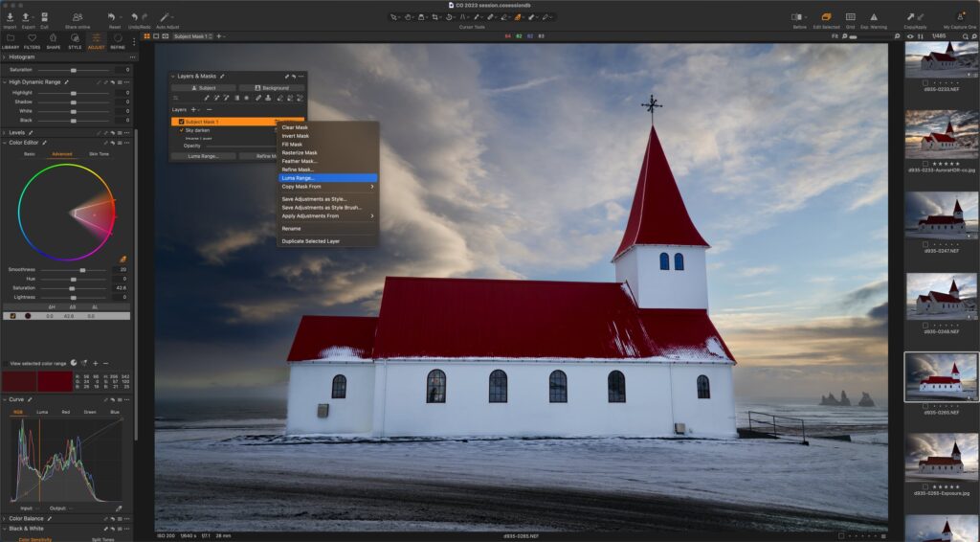Toggle Subject Mask 1 layer checkbox
Screen dimensions: 980x542
click(x=181, y=122)
